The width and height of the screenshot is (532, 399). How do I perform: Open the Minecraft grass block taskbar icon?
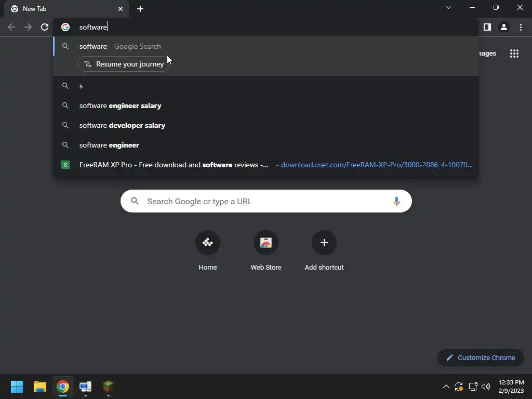(109, 387)
